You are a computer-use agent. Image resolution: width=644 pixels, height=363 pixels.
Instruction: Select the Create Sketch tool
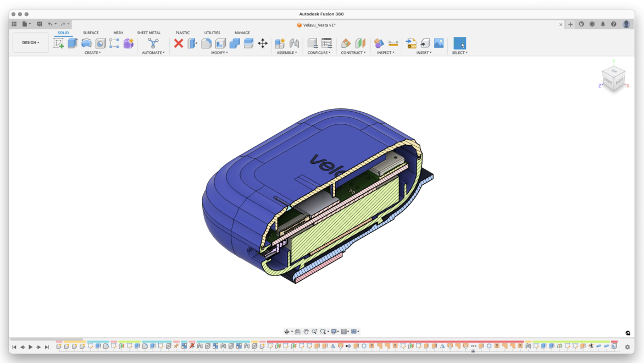point(58,42)
